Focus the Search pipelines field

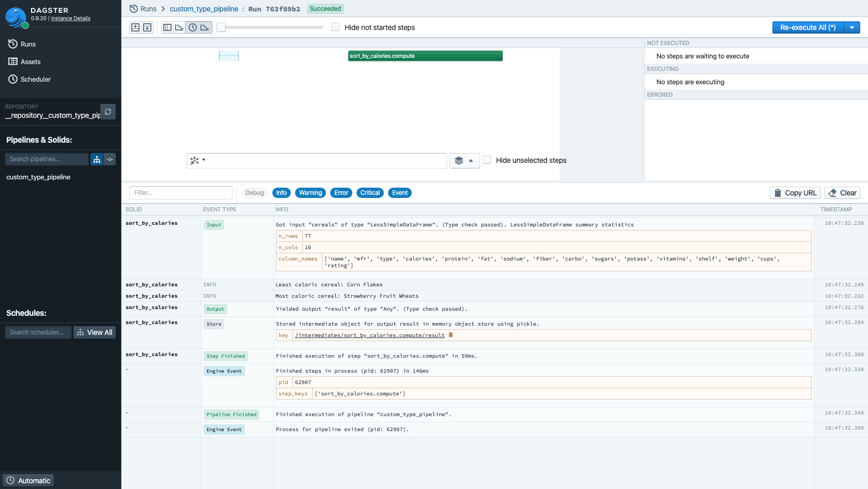[x=47, y=159]
